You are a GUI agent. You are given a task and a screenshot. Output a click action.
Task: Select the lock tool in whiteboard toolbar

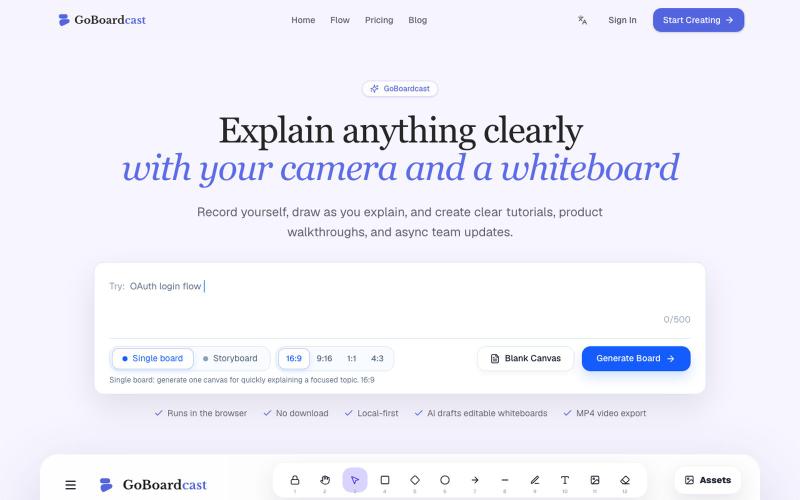(x=295, y=480)
